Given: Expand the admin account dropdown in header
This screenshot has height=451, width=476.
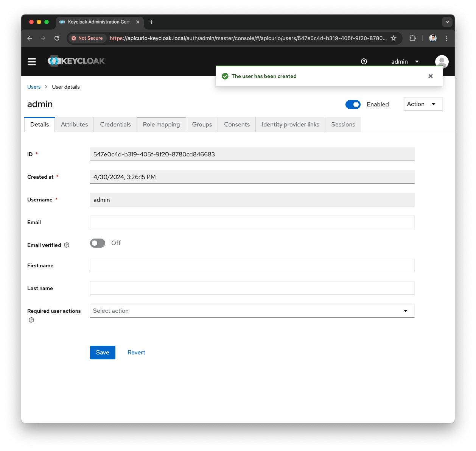Looking at the screenshot, I should click(x=405, y=61).
